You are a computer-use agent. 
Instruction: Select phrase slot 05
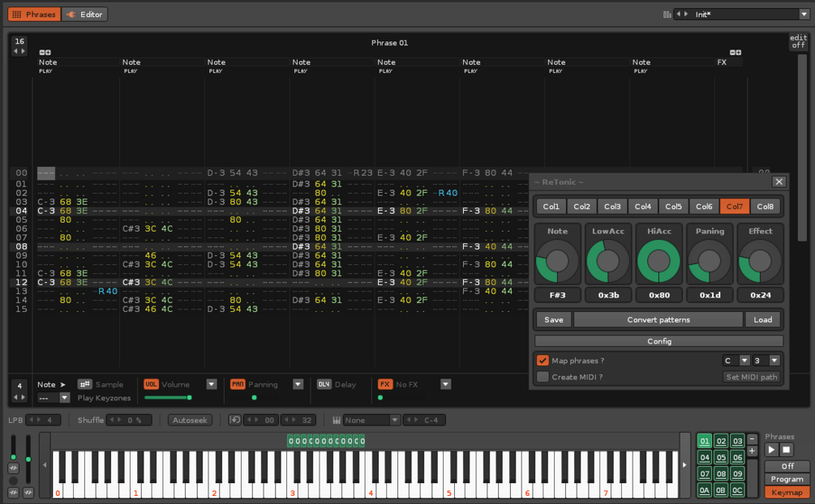click(721, 457)
